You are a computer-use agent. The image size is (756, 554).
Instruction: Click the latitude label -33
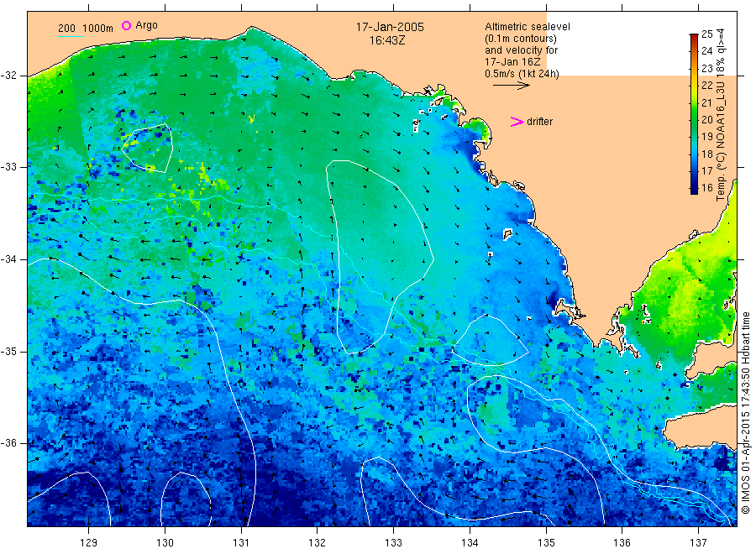(x=8, y=167)
